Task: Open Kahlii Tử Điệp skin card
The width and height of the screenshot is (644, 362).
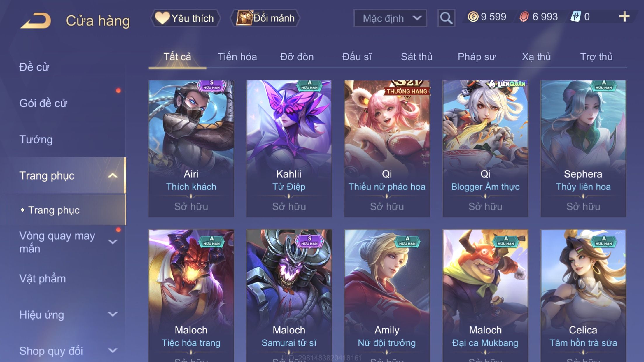Action: pos(289,149)
